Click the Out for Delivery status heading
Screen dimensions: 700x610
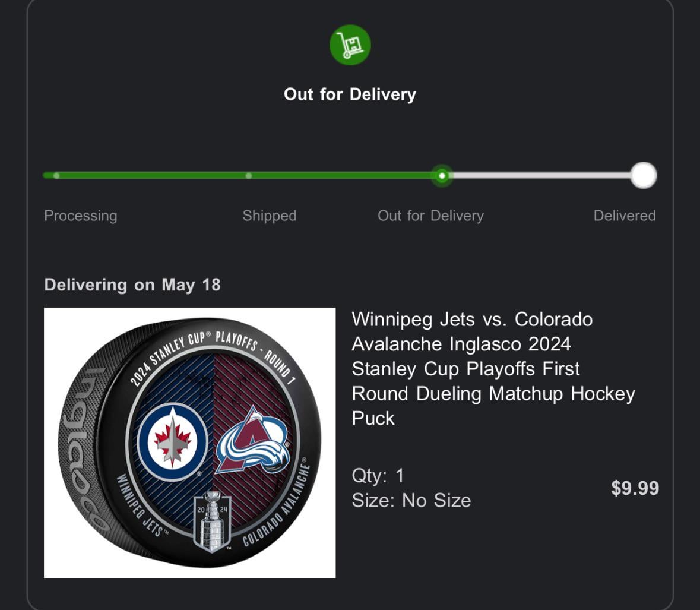(350, 94)
